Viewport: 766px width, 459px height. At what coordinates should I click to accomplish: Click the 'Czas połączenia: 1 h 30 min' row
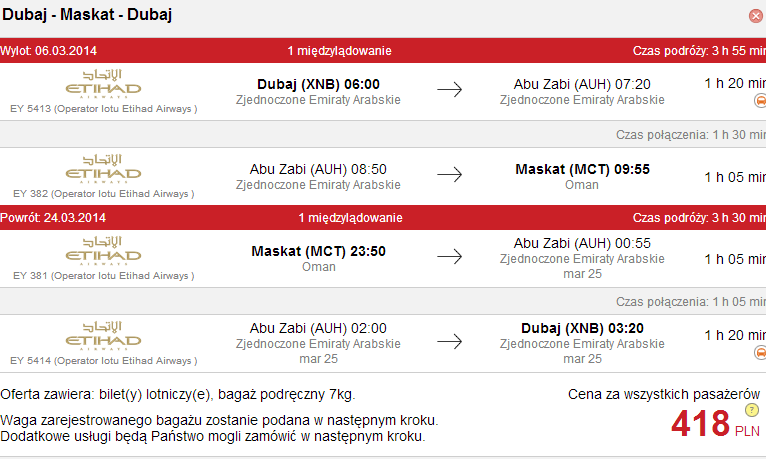pyautogui.click(x=383, y=134)
